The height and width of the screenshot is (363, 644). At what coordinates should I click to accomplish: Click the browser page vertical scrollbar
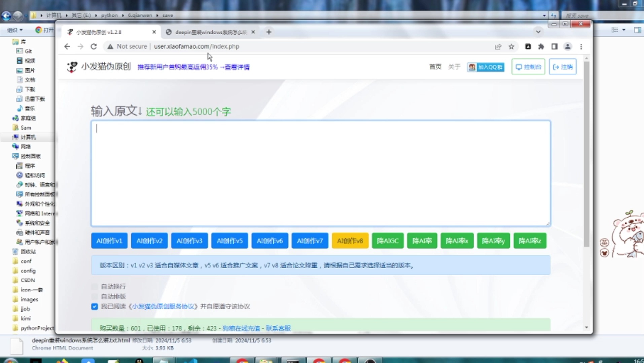[586, 155]
